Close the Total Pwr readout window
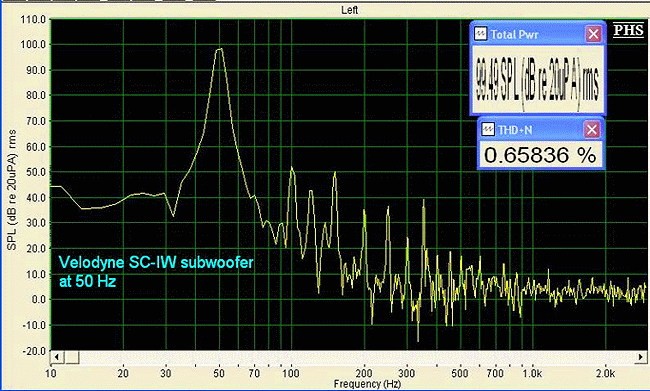 point(593,34)
